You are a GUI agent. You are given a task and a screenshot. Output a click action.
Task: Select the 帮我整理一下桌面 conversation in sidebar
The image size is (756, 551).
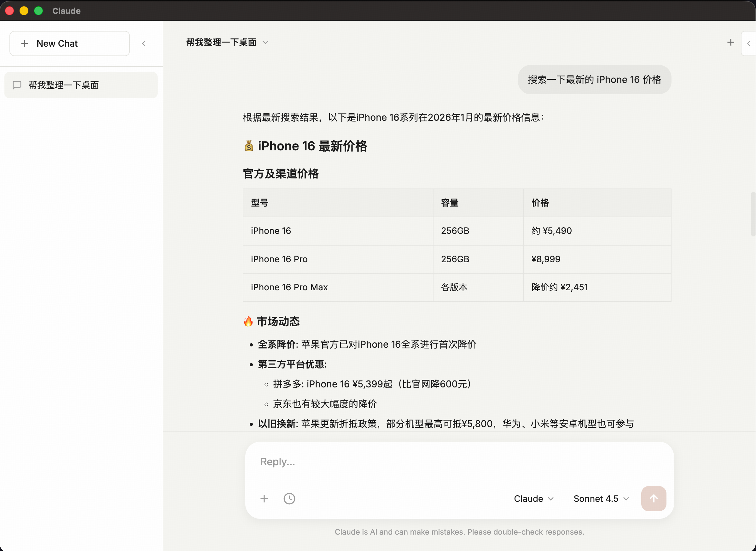[x=81, y=85]
